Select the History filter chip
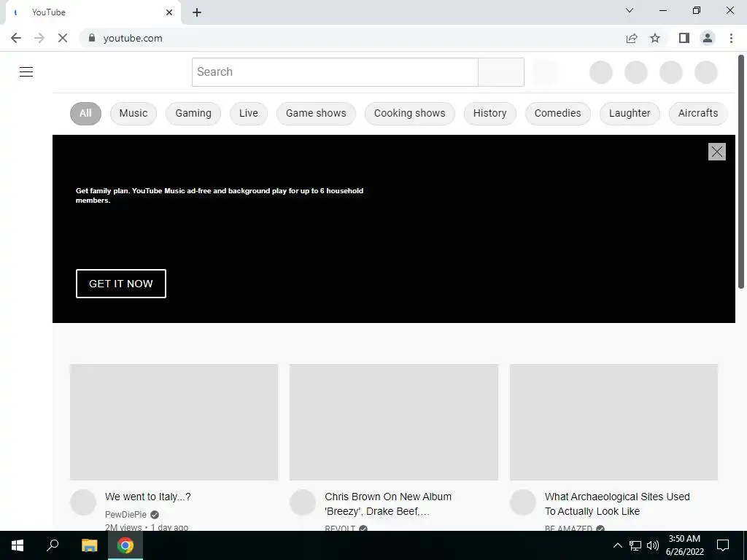Image resolution: width=747 pixels, height=560 pixels. pos(489,113)
